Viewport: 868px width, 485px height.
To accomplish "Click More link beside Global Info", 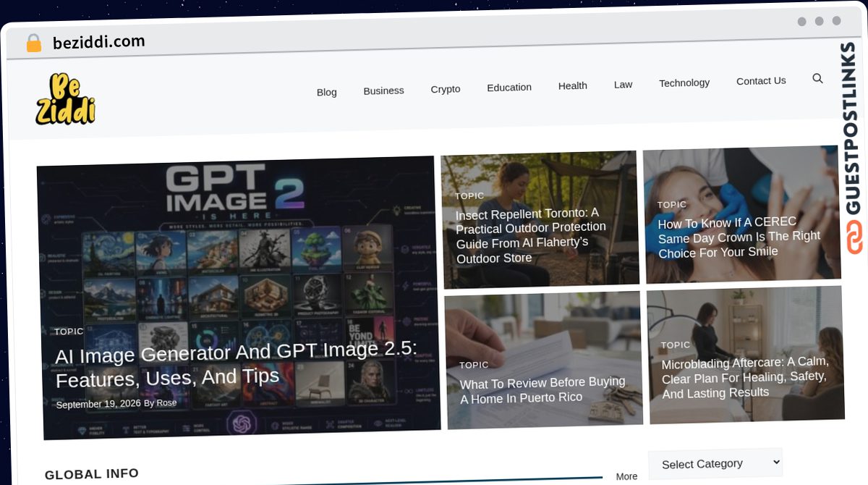I will pyautogui.click(x=626, y=476).
